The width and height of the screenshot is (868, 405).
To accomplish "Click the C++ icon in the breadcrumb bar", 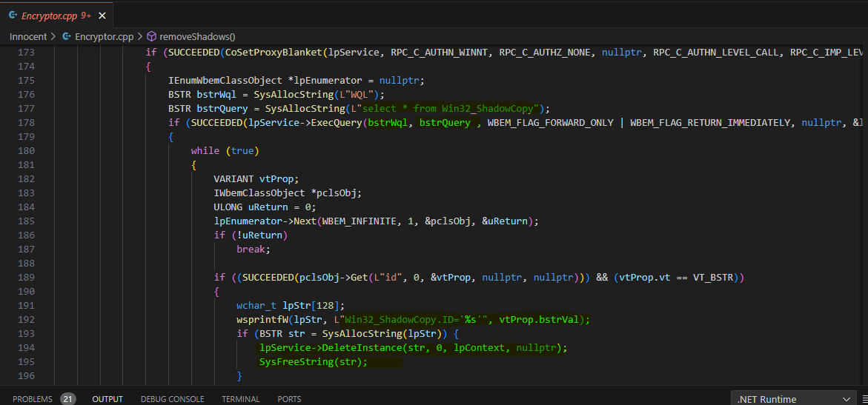I will point(67,36).
